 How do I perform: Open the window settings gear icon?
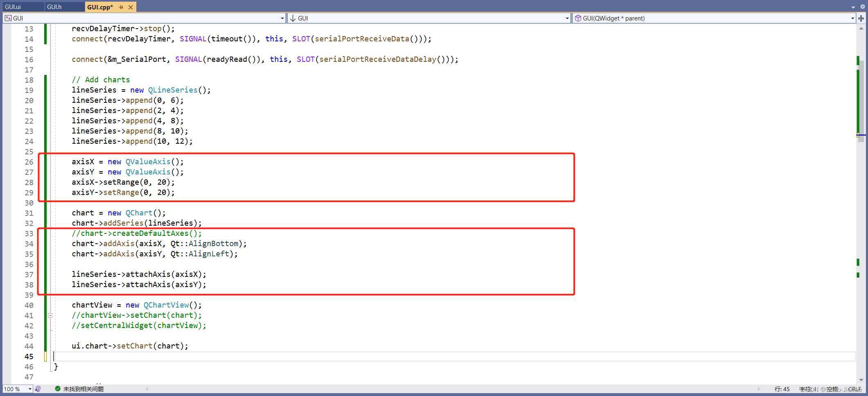pyautogui.click(x=862, y=7)
